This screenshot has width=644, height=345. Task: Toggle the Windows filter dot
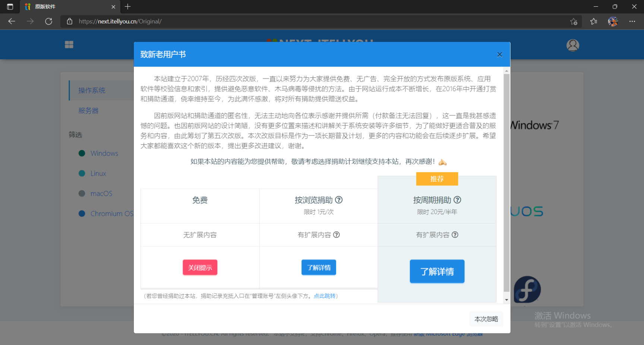point(82,153)
